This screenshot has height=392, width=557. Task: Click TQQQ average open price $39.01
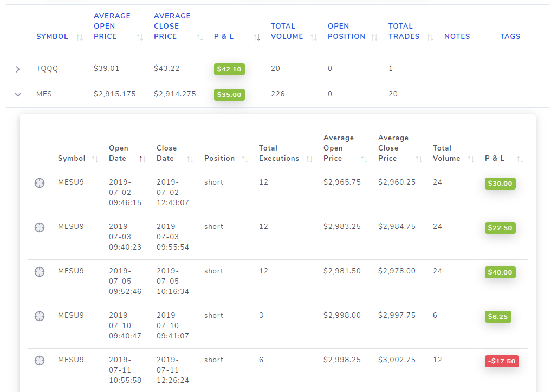(107, 69)
